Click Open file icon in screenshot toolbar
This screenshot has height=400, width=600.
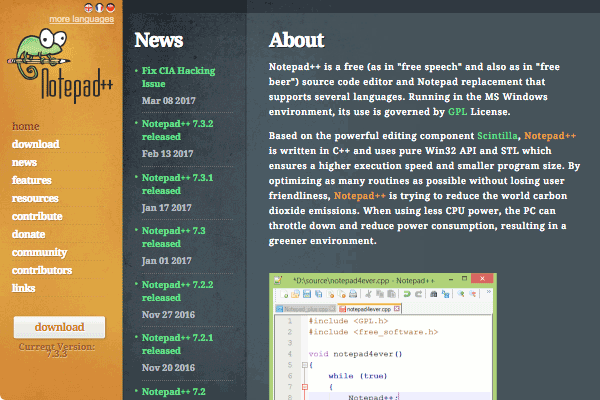(295, 294)
